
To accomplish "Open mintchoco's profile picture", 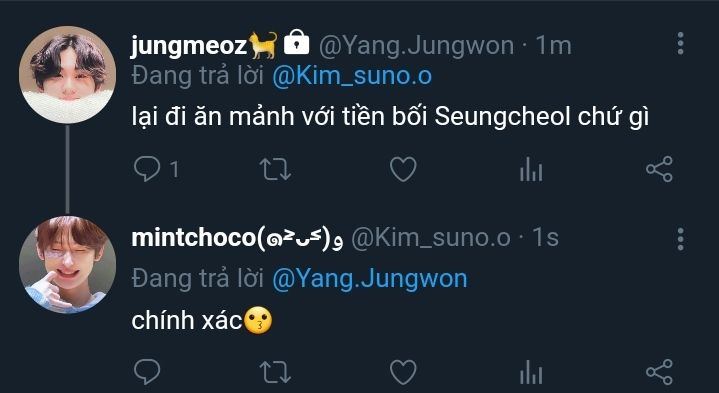I will (x=67, y=265).
